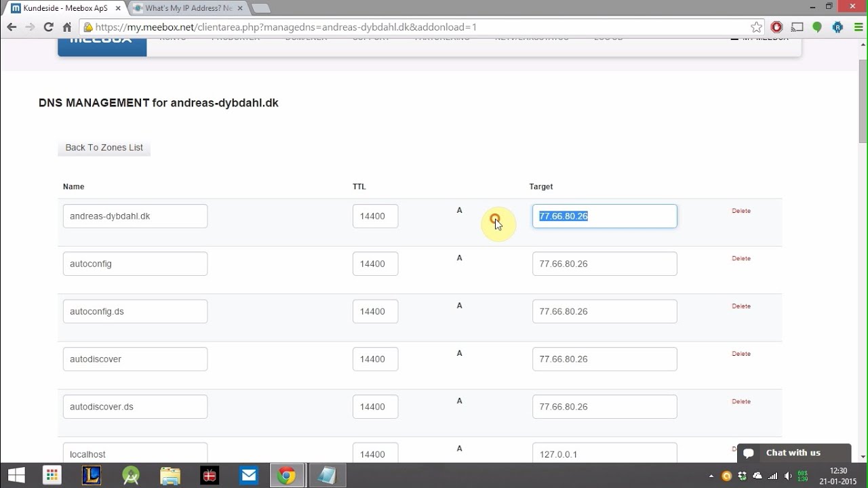Image resolution: width=868 pixels, height=488 pixels.
Task: Delete the andreas-dybdahl.dk record
Action: [741, 211]
